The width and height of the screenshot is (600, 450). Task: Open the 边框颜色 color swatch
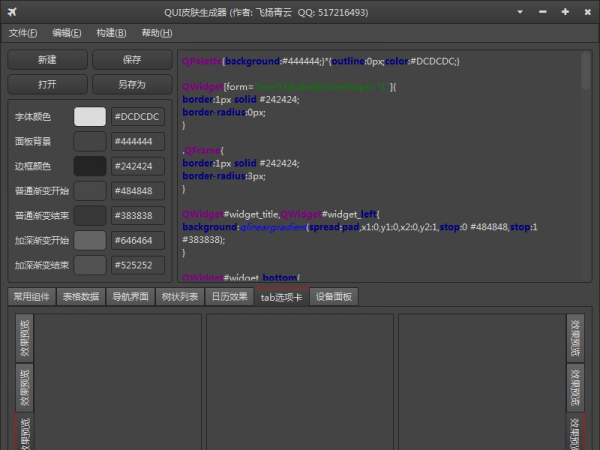[x=90, y=166]
